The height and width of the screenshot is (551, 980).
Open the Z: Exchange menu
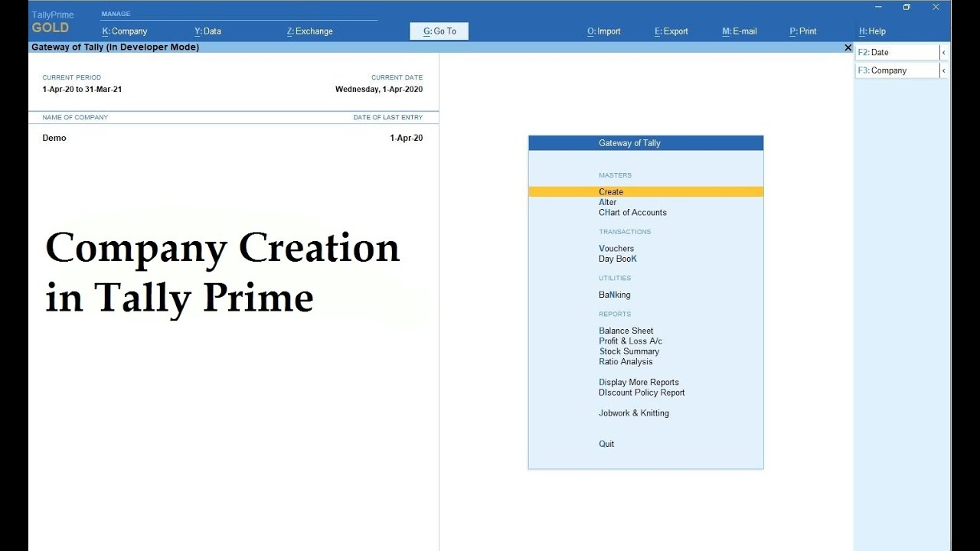(x=309, y=31)
